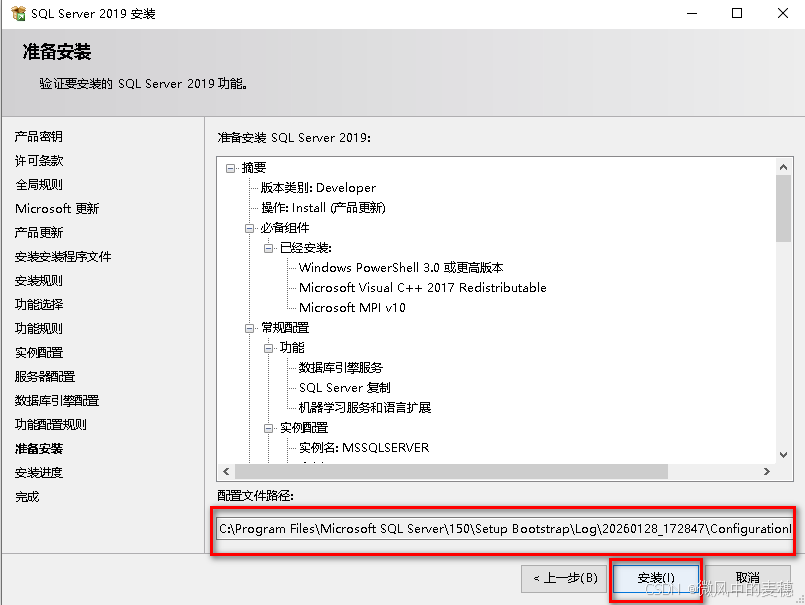Collapse the 常规配置 tree node
805x605 pixels.
[250, 328]
